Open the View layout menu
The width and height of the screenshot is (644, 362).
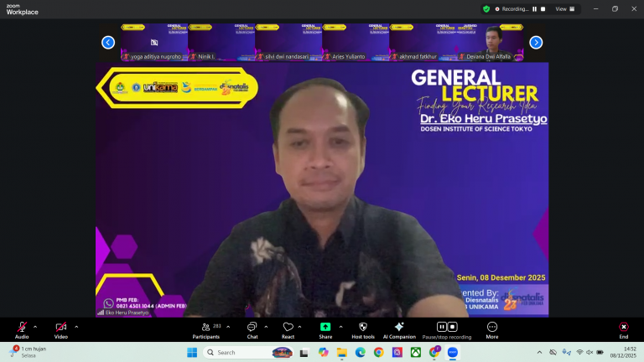pos(566,9)
